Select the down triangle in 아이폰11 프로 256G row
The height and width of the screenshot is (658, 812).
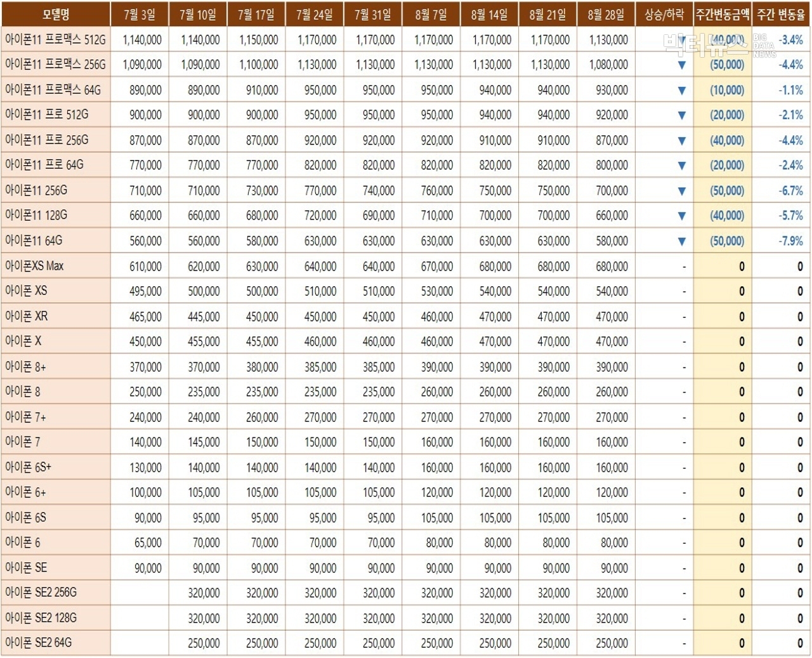click(x=681, y=141)
